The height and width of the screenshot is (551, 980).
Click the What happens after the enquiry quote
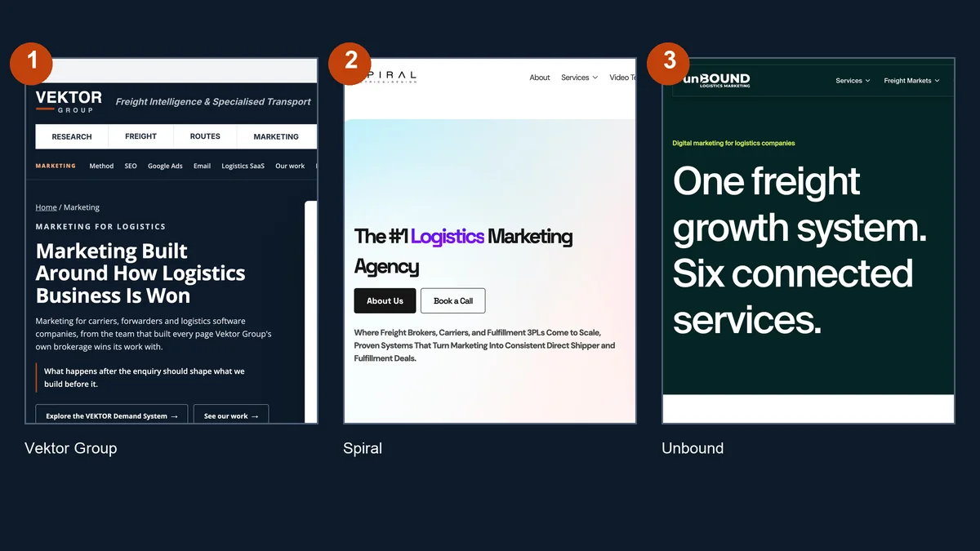point(145,377)
